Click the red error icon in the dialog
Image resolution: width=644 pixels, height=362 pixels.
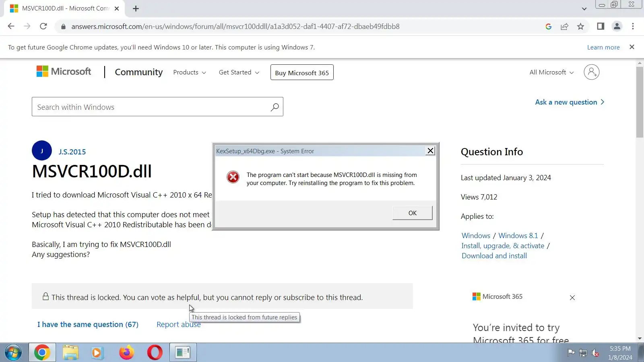[233, 177]
